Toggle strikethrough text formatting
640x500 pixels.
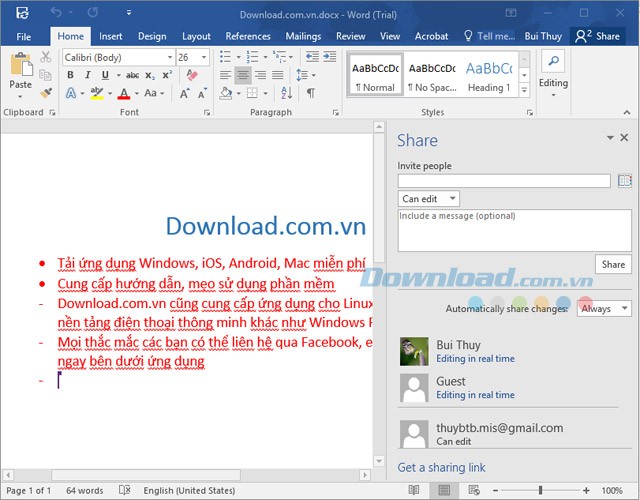point(132,76)
